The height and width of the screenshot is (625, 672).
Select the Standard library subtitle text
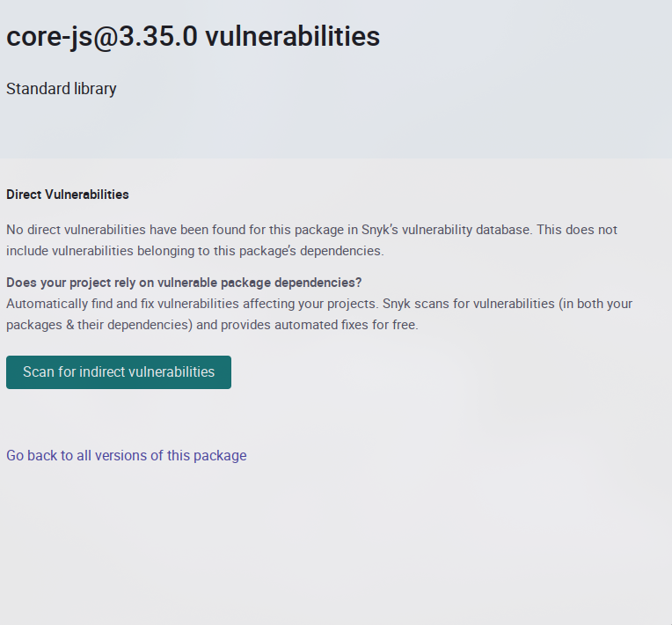coord(62,89)
